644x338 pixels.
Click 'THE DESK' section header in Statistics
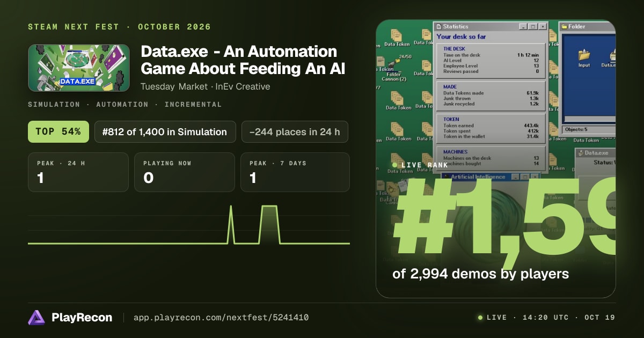coord(455,49)
